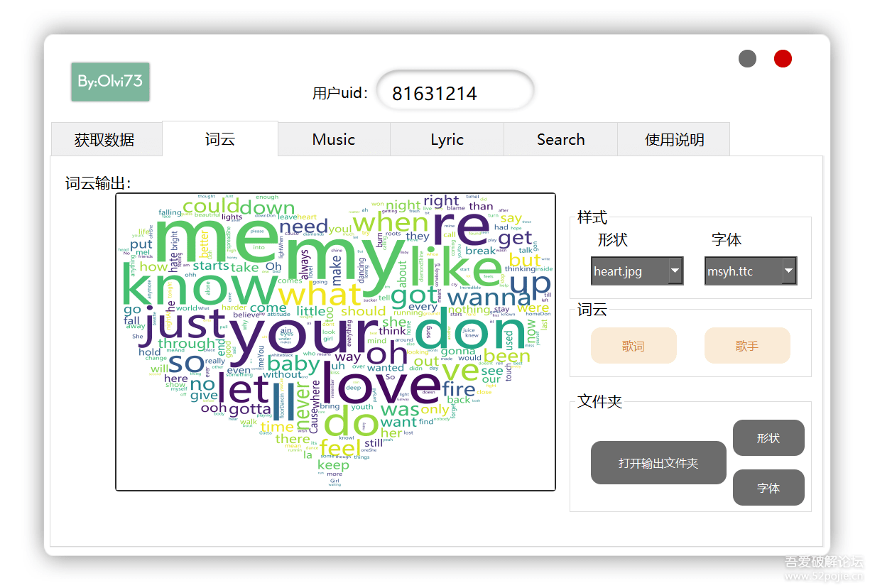
Task: Switch to the 获取数据 tab
Action: pyautogui.click(x=106, y=139)
